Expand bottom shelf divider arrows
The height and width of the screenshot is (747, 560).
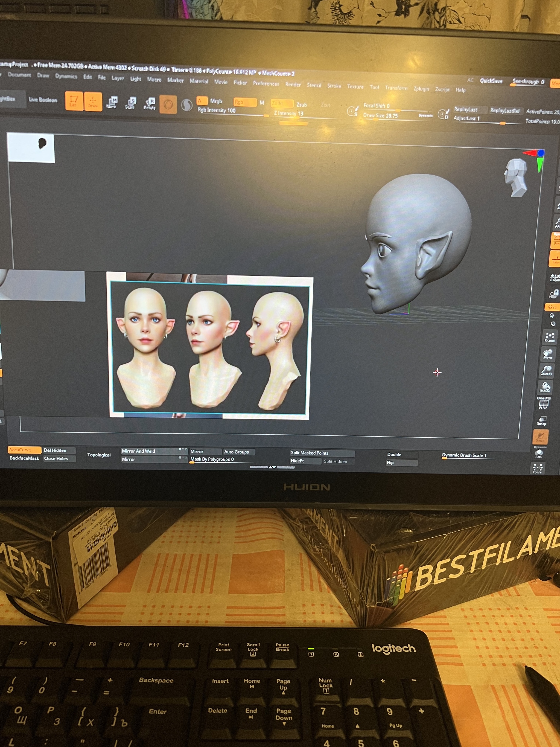click(x=272, y=467)
